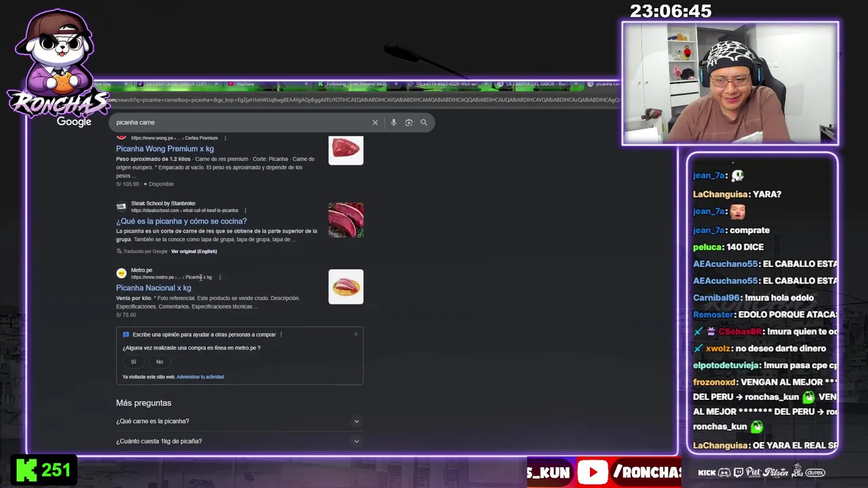
Task: Answer "No" on the metro.pe purchase question
Action: click(159, 362)
